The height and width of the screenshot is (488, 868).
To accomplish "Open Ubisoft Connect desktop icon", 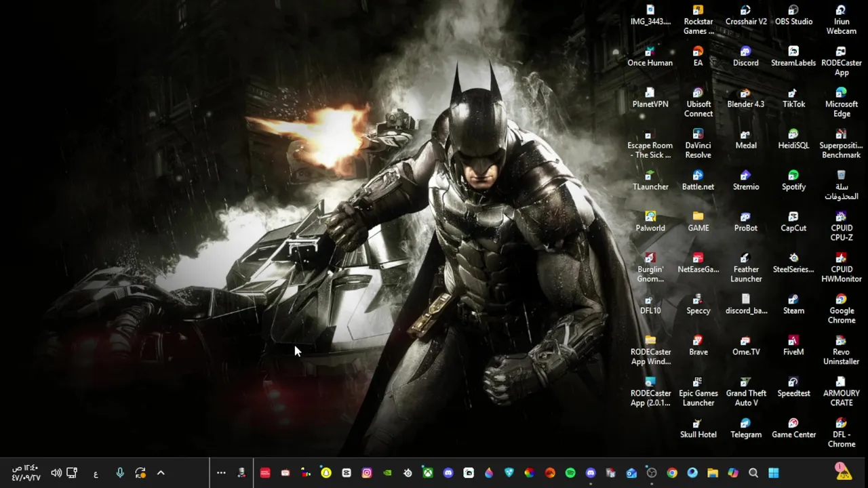I will click(x=698, y=102).
